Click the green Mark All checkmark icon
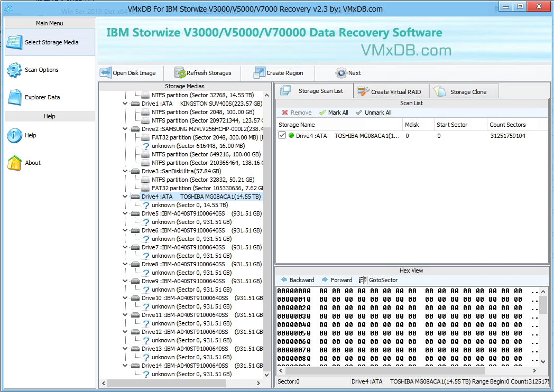Viewport: 554px width, 392px height. pyautogui.click(x=322, y=113)
